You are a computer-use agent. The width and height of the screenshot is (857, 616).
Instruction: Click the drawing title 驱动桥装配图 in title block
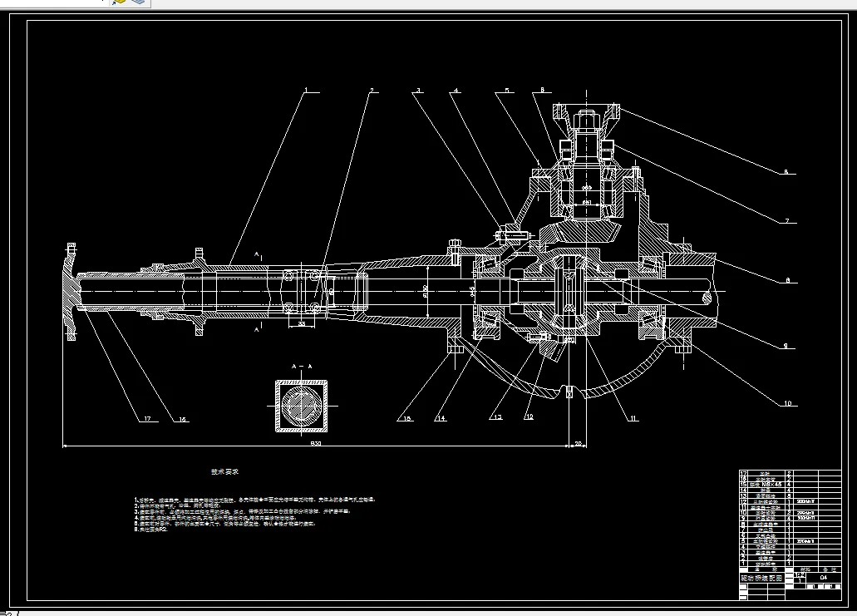[x=762, y=578]
